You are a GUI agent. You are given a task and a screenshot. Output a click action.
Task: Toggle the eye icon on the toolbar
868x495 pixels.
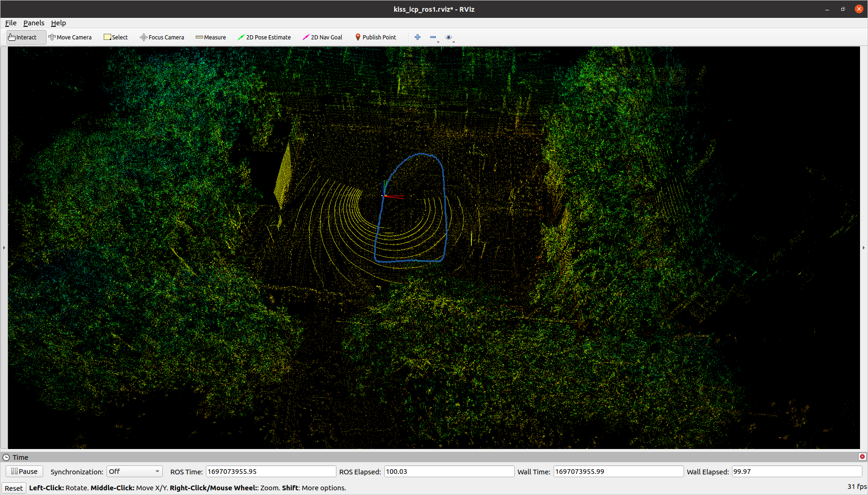(x=449, y=37)
